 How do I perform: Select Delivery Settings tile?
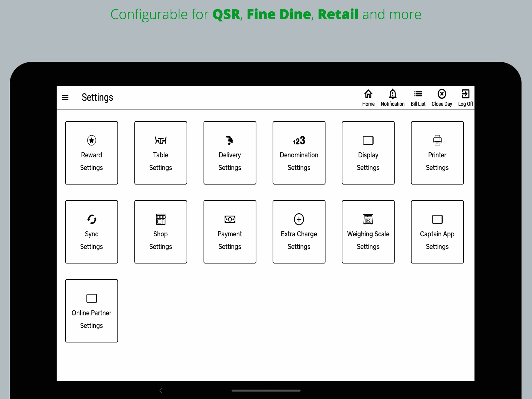point(230,153)
